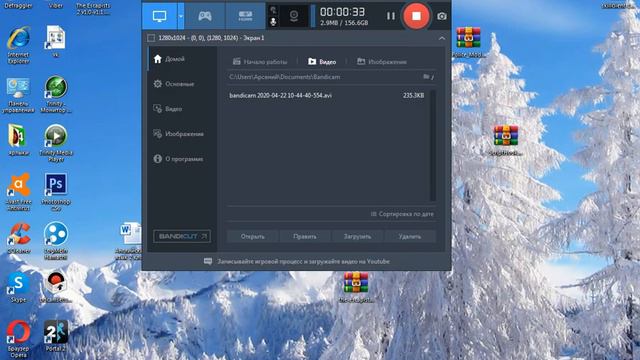Click the WinRAR archive icon among trees

pyautogui.click(x=506, y=140)
